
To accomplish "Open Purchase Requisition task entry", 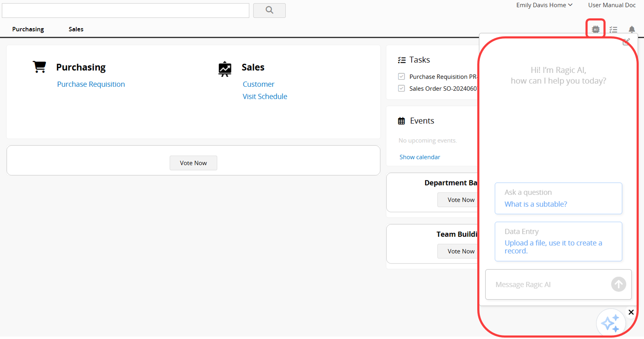I will click(443, 77).
